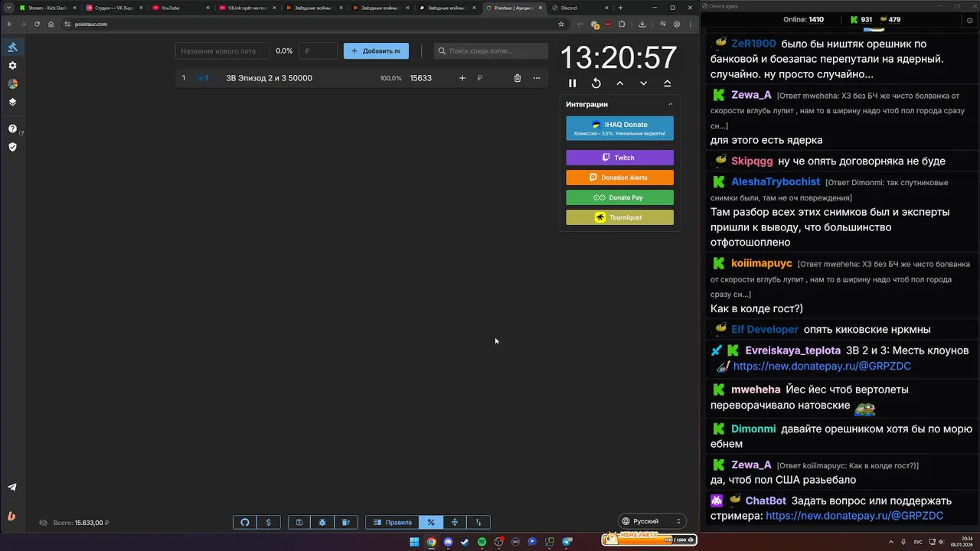980x551 pixels.
Task: Click the dollar sign button in bottom toolbar
Action: click(x=268, y=522)
